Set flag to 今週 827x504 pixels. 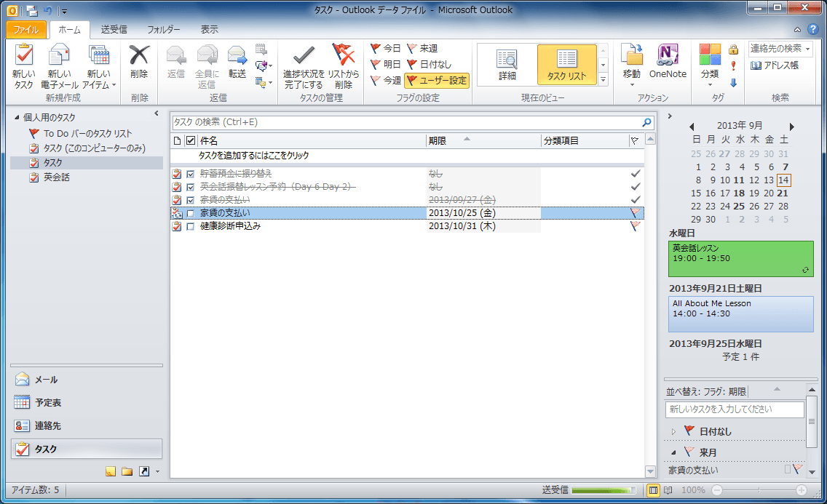tap(386, 80)
